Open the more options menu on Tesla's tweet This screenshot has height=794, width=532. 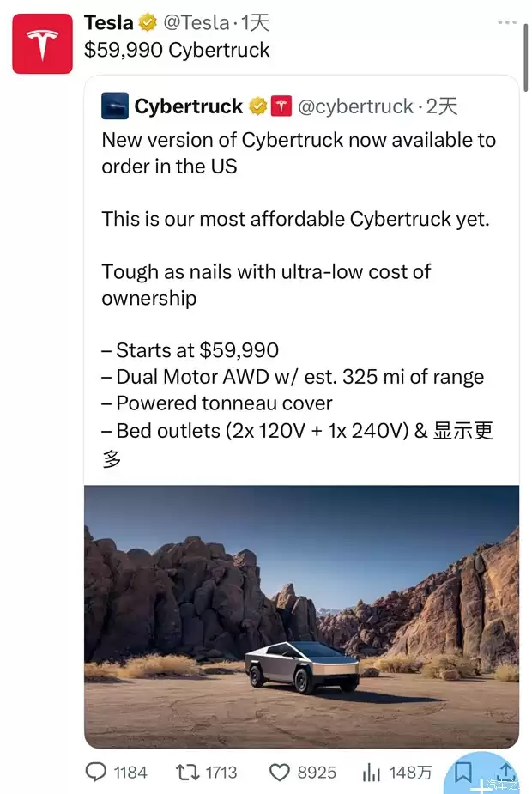(509, 23)
